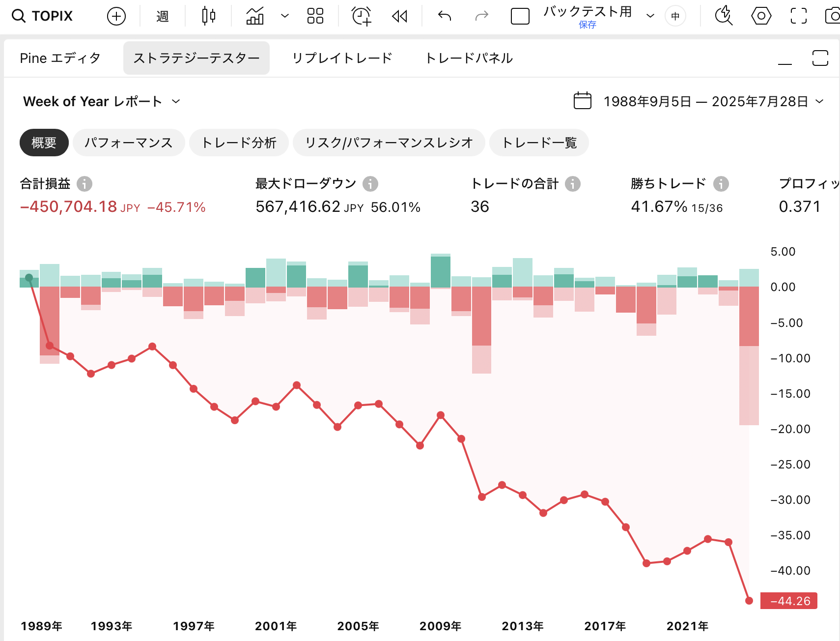The height and width of the screenshot is (641, 840).
Task: Click the 41.67% winning trades value
Action: click(659, 207)
